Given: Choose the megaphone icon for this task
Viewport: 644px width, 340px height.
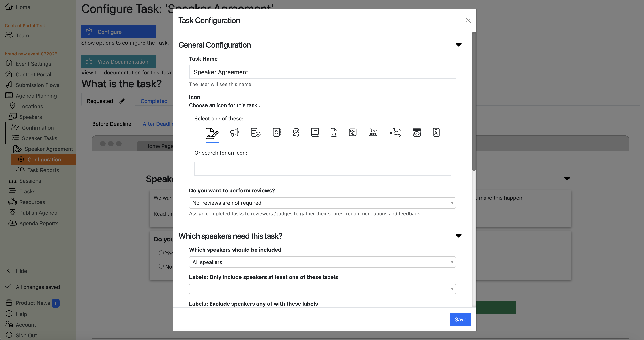Looking at the screenshot, I should (x=234, y=132).
